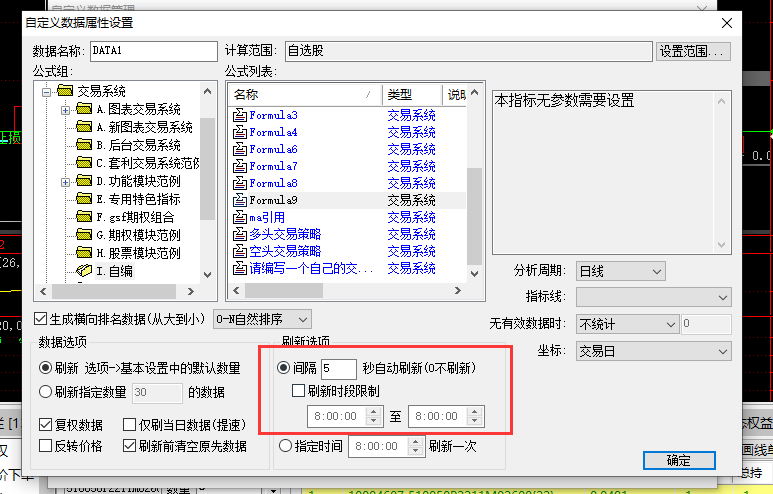This screenshot has width=773, height=494.
Task: Click the folder icon of G.期权模块范例
Action: point(84,235)
